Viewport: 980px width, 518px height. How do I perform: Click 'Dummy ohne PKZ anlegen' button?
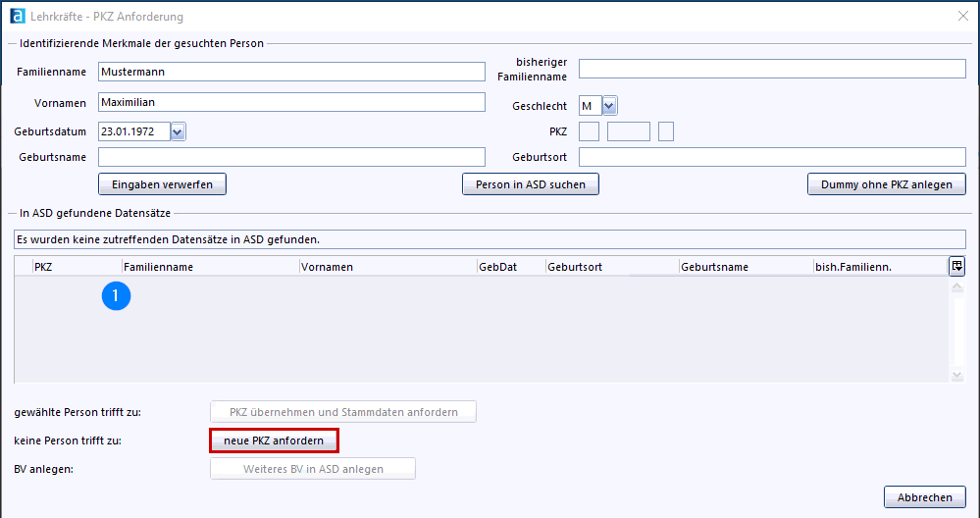click(886, 184)
